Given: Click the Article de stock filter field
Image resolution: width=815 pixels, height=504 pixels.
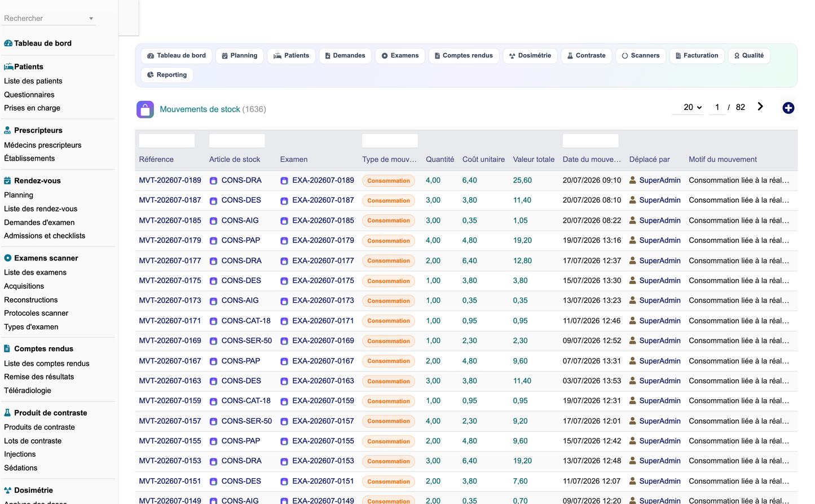Looking at the screenshot, I should pos(237,141).
